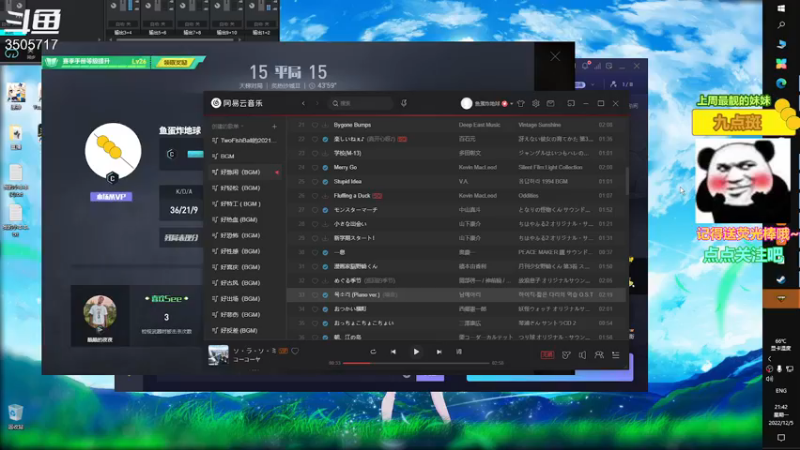Image resolution: width=800 pixels, height=450 pixels.
Task: Open the skin theme shirt icon
Action: (x=521, y=104)
